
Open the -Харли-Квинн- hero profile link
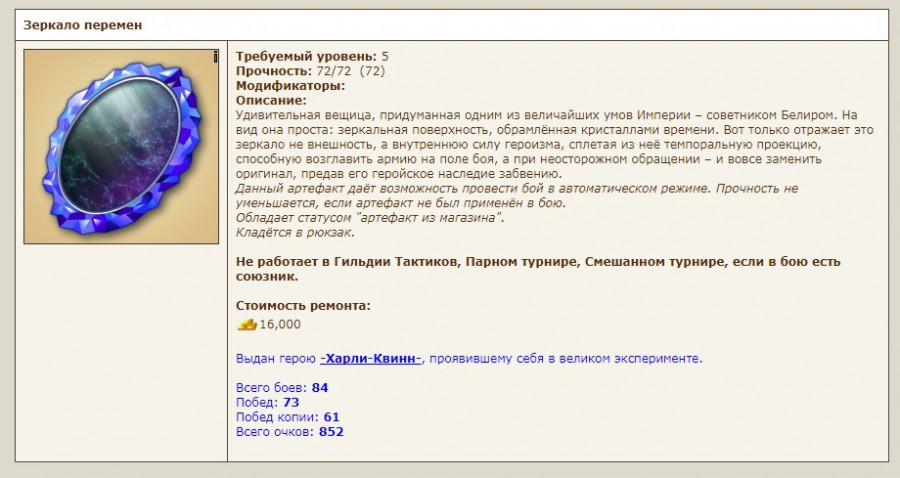[371, 359]
